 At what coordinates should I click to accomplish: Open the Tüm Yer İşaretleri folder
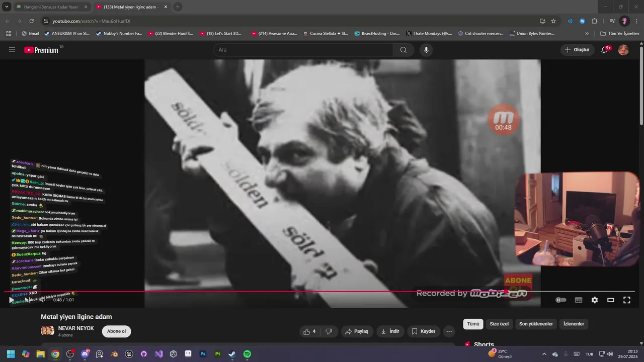tap(619, 34)
